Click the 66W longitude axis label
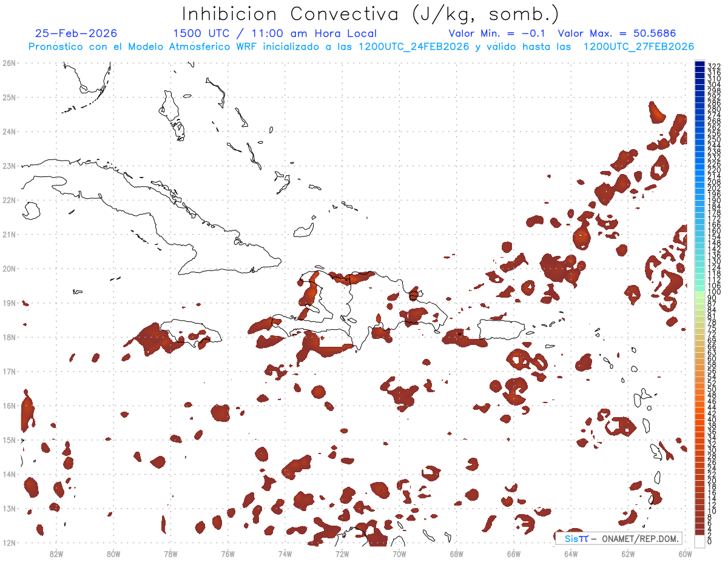 point(514,553)
